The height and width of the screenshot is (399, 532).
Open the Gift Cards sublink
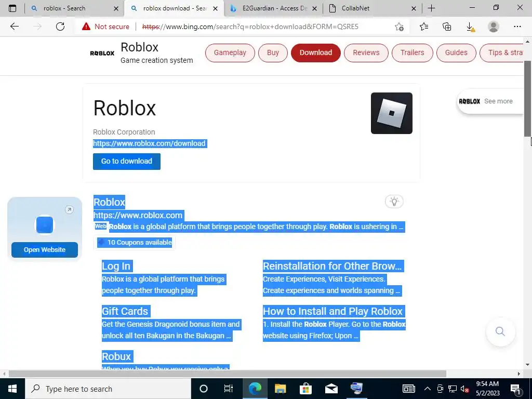pyautogui.click(x=125, y=311)
